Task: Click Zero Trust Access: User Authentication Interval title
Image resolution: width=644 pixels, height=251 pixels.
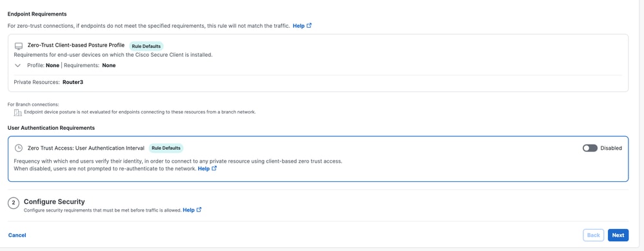Action: pyautogui.click(x=86, y=148)
